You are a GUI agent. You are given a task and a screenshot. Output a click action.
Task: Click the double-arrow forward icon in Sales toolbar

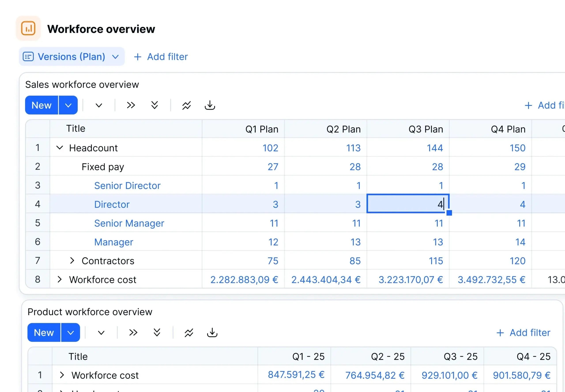tap(131, 105)
